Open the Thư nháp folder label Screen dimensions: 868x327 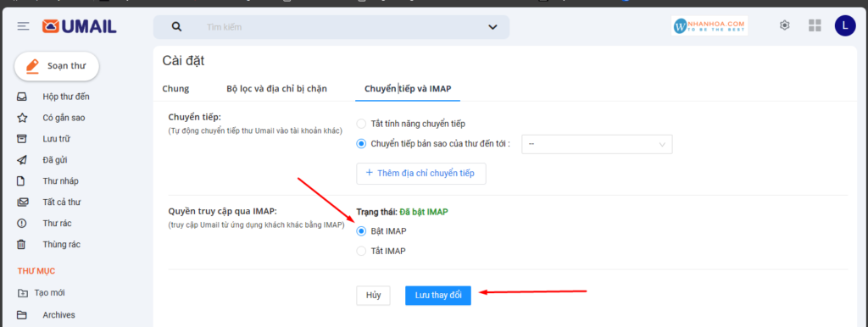pos(60,181)
